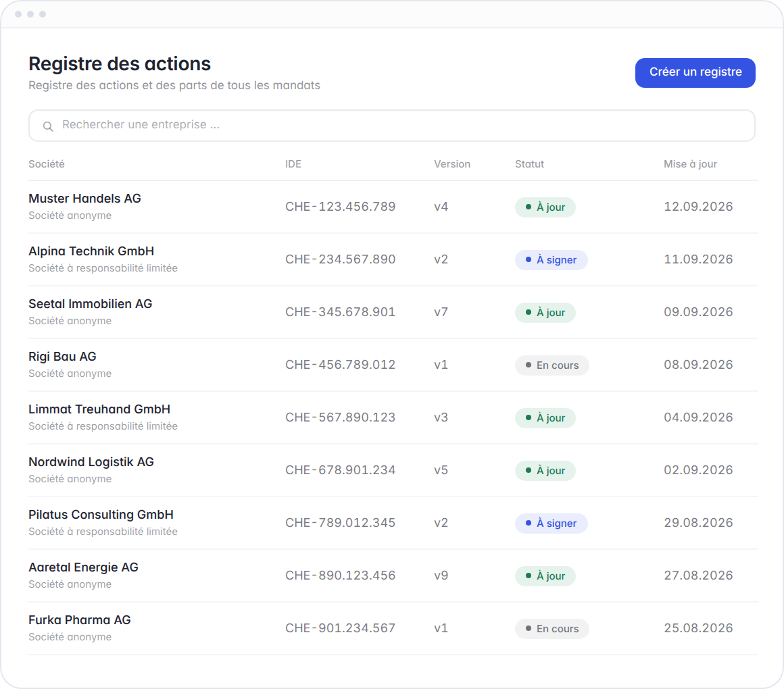
Task: Select IDE CHE-890.123.456
Action: coord(340,576)
